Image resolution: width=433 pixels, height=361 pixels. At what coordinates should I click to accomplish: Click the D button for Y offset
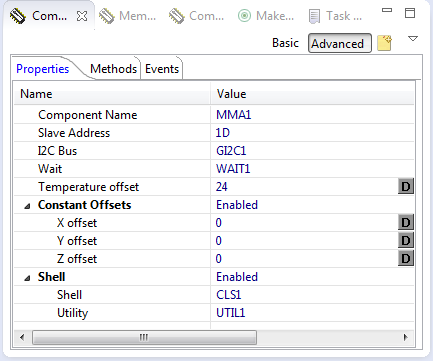click(406, 240)
